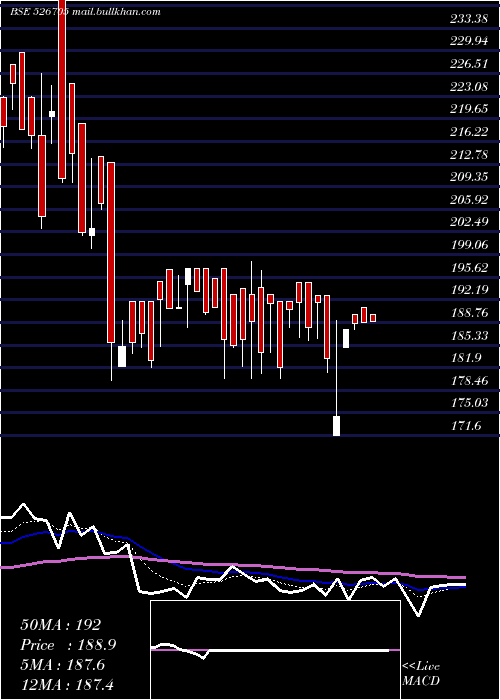This screenshot has height=700, width=500.
Task: Click the 5MA : 187.6 readout
Action: pyautogui.click(x=63, y=665)
